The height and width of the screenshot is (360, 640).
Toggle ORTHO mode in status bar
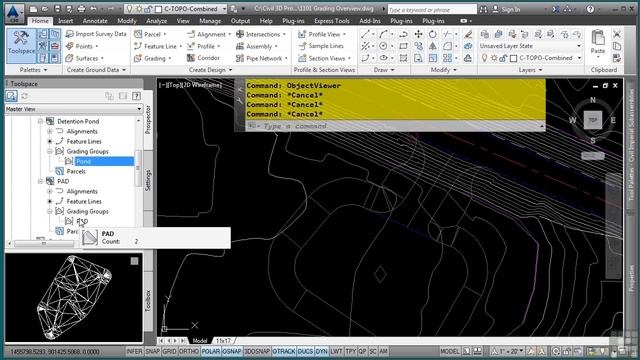(x=188, y=351)
